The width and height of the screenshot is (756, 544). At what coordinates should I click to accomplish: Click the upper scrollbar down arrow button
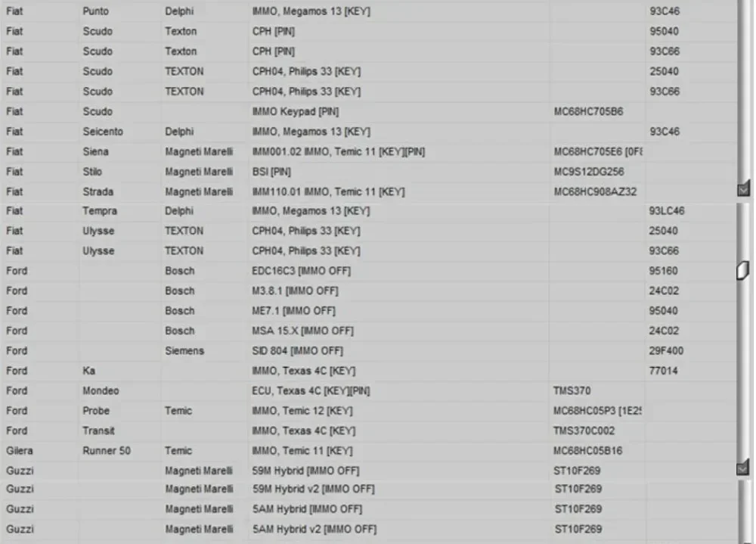pyautogui.click(x=743, y=188)
